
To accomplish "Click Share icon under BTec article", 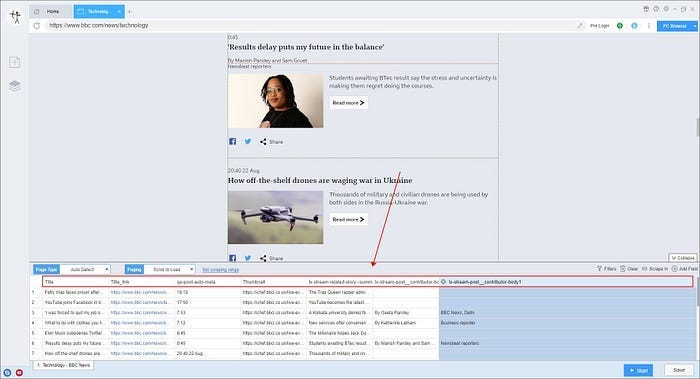I will (263, 142).
